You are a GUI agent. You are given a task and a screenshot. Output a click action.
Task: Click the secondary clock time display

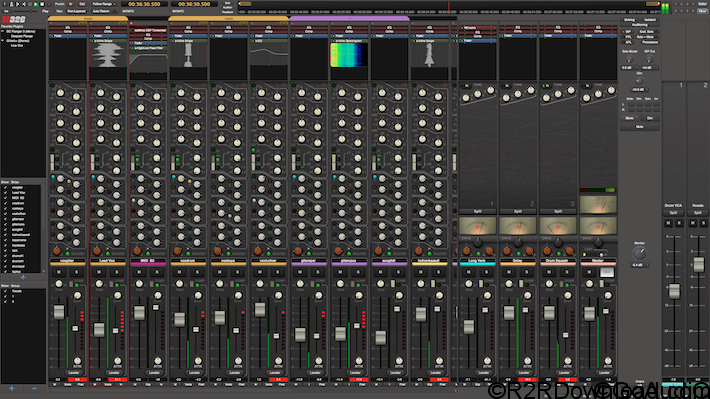coord(194,4)
